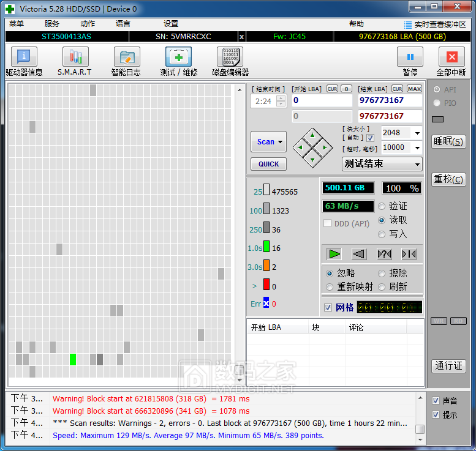Click the end LBA 976773167 top field
Image resolution: width=476 pixels, height=451 pixels.
[390, 100]
